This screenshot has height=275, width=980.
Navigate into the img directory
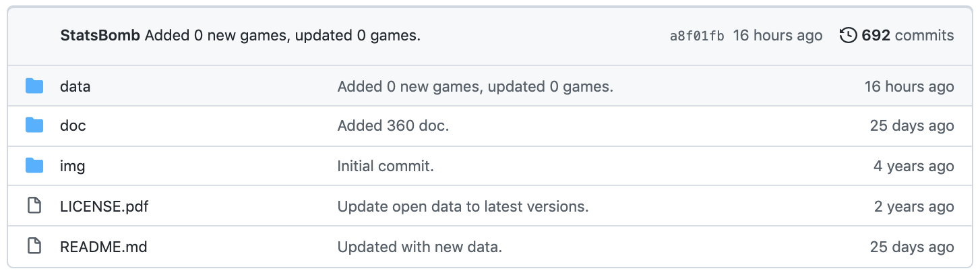[72, 166]
